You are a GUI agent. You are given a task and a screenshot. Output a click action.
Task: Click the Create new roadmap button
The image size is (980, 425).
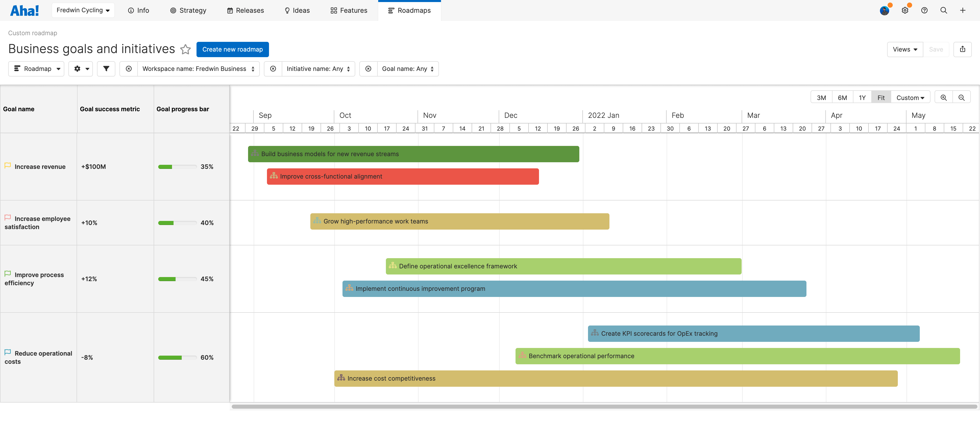232,49
